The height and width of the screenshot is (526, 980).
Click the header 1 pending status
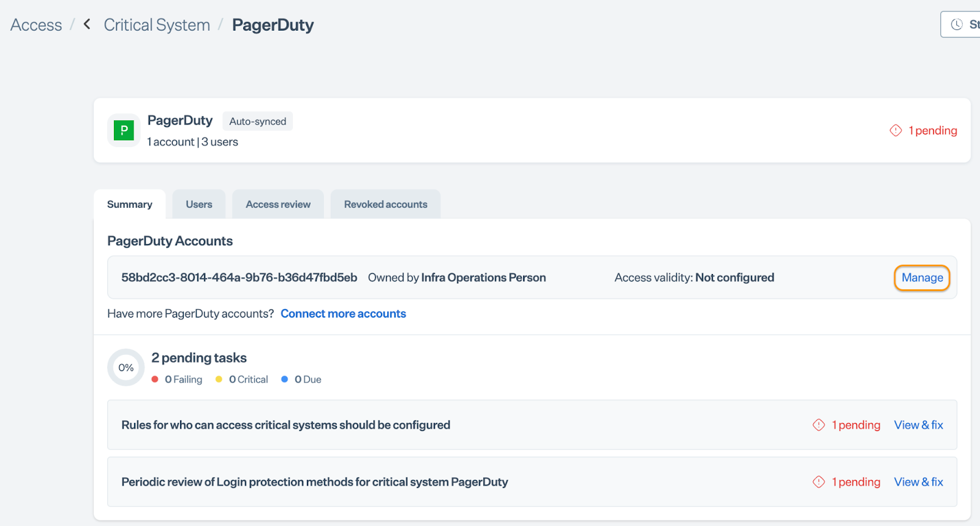[924, 131]
